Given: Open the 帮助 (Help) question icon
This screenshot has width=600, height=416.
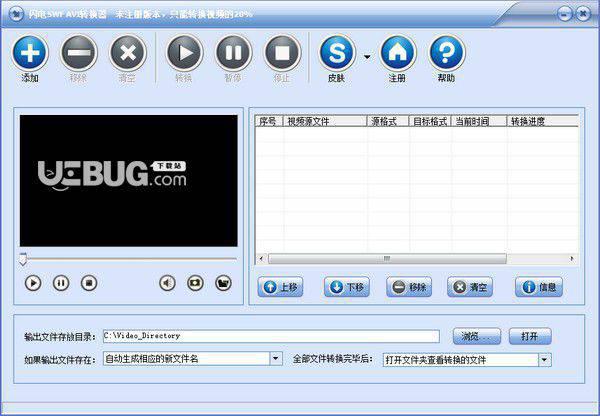Looking at the screenshot, I should click(447, 53).
